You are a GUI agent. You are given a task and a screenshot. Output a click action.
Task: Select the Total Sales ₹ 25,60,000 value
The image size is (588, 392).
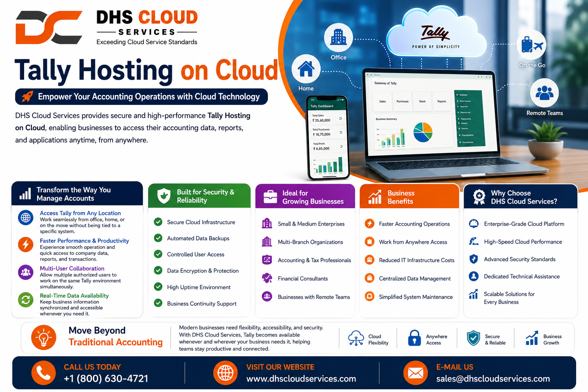321,120
